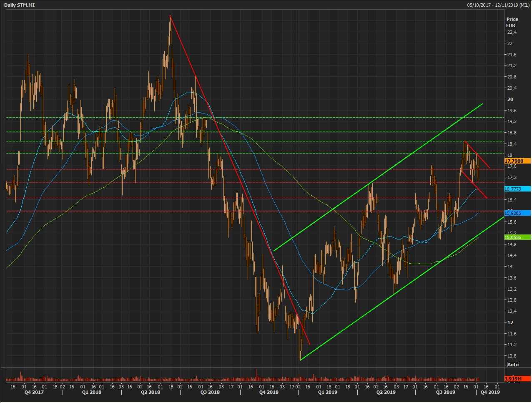Select the Q2 2019 quarter label

pyautogui.click(x=386, y=392)
